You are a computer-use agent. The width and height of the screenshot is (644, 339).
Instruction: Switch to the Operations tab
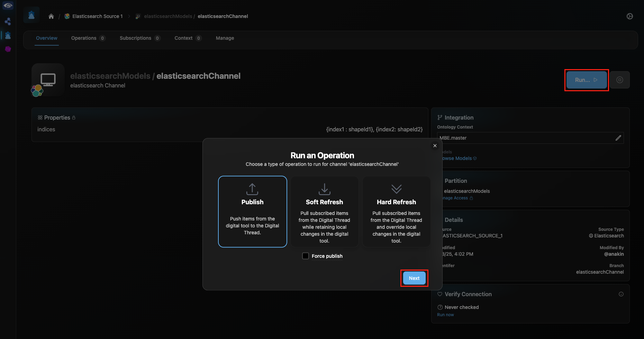click(84, 38)
